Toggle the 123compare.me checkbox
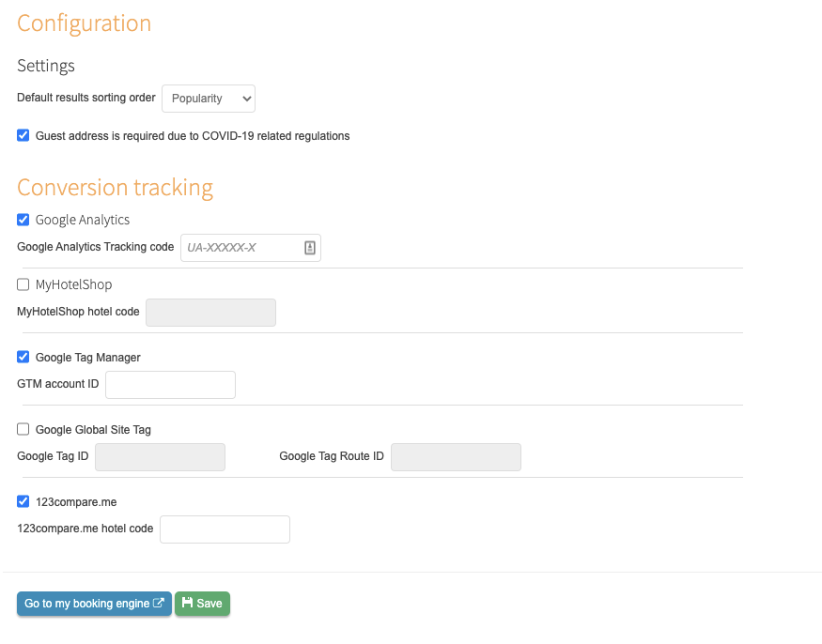The width and height of the screenshot is (822, 644). (23, 501)
